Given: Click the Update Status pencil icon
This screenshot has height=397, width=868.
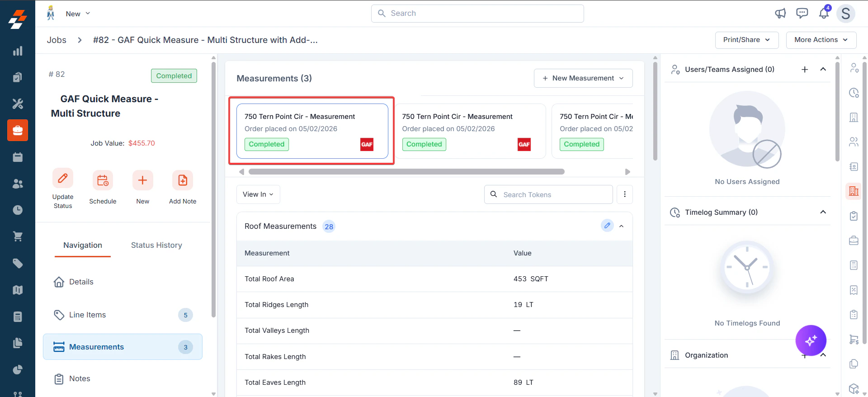Looking at the screenshot, I should (63, 178).
